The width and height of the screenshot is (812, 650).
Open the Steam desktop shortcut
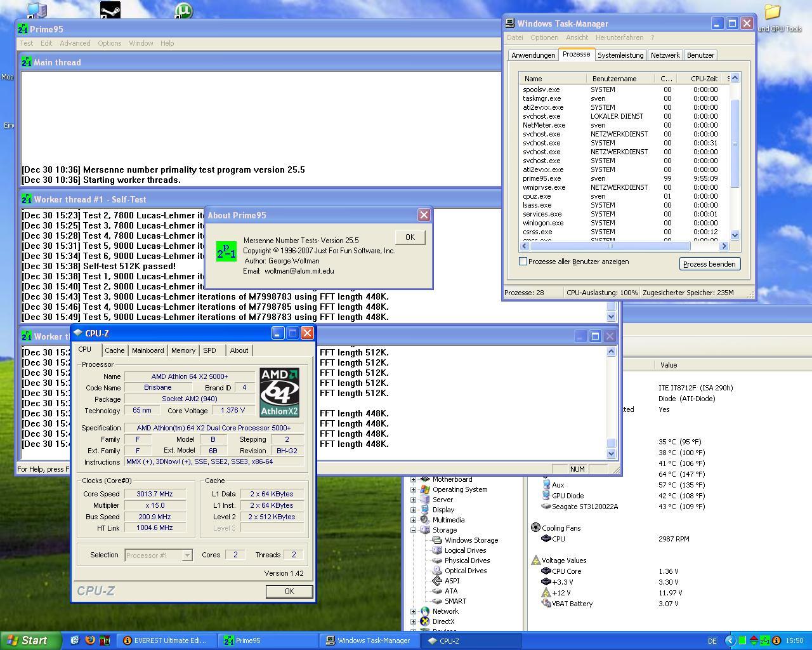point(110,10)
